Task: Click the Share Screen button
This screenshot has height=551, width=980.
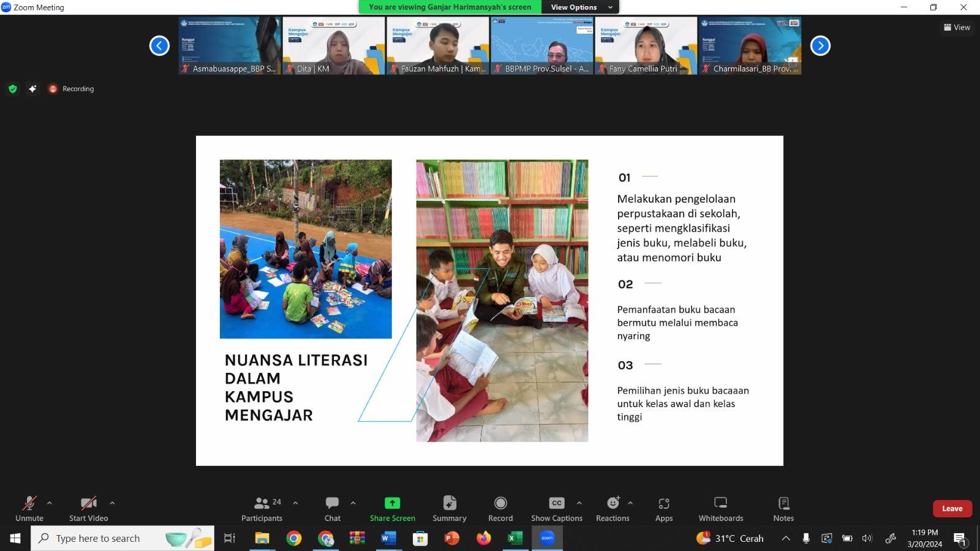Action: click(x=392, y=509)
